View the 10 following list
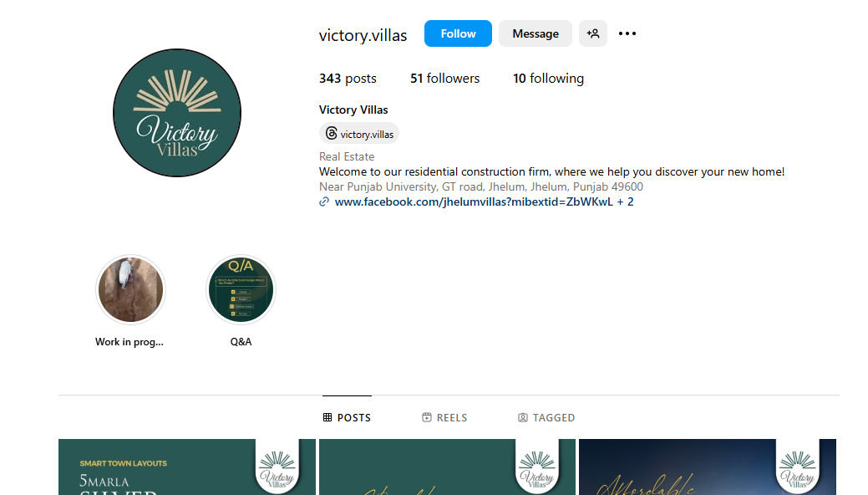868x495 pixels. point(548,78)
